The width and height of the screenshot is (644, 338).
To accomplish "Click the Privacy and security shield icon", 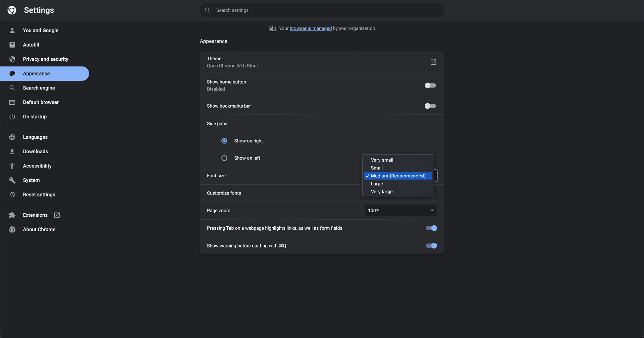I will coord(12,59).
